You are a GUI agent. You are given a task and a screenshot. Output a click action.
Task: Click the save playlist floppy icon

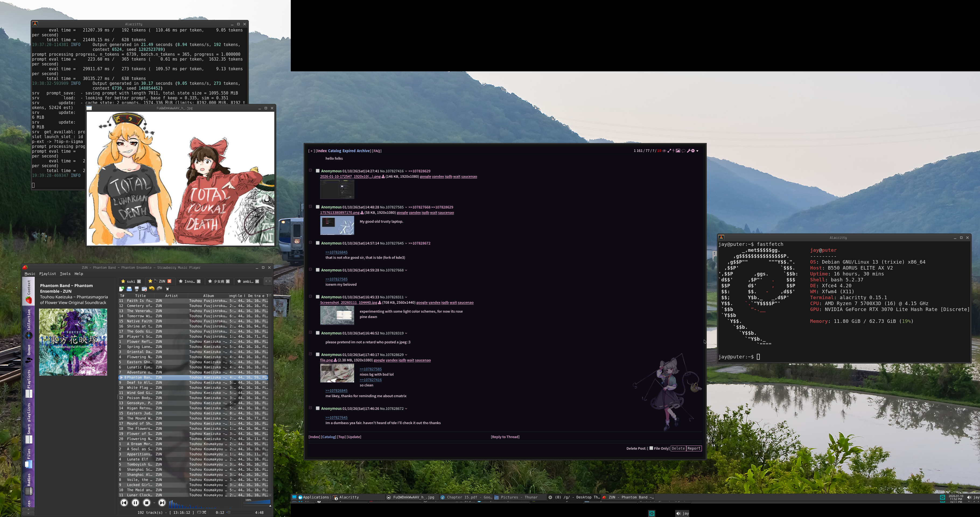pos(136,289)
